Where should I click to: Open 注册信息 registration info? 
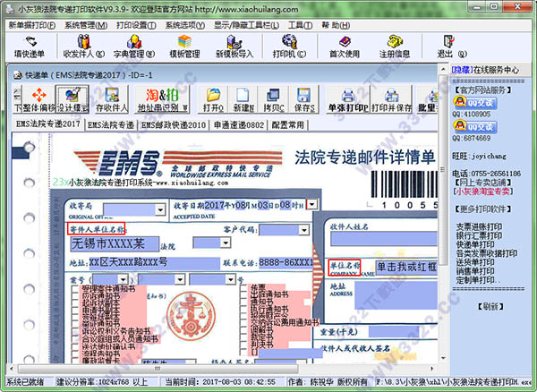(395, 47)
